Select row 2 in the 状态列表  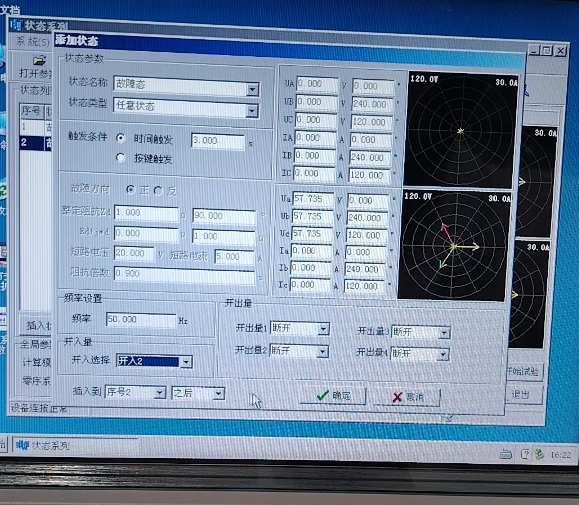point(36,143)
